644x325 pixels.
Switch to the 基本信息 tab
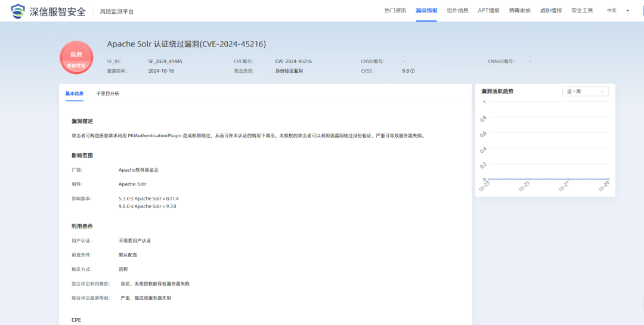click(x=75, y=94)
